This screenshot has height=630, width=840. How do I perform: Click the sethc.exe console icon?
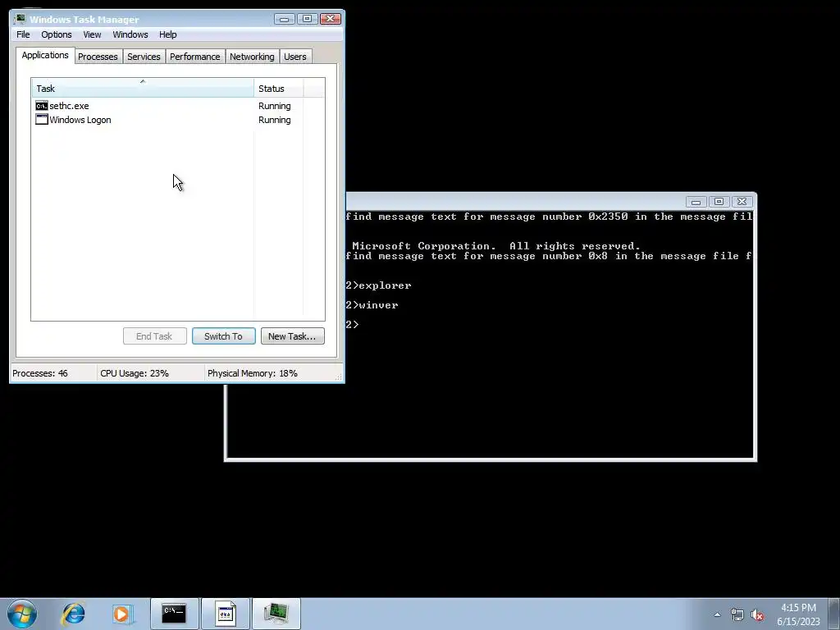click(42, 106)
